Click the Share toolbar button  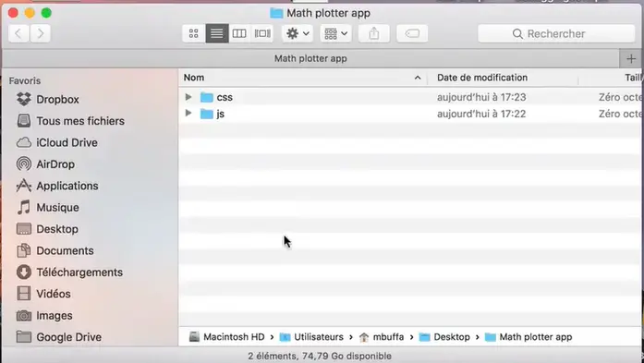tap(374, 33)
